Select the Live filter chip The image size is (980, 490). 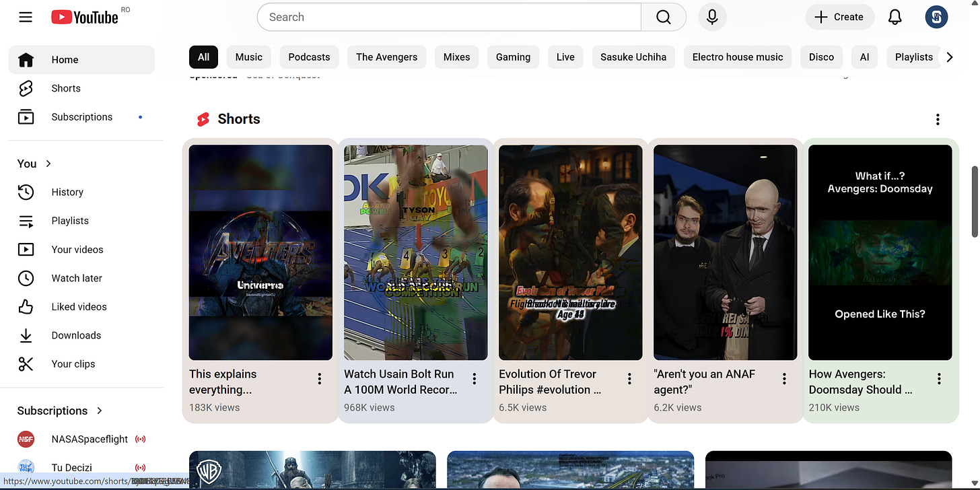pos(565,57)
